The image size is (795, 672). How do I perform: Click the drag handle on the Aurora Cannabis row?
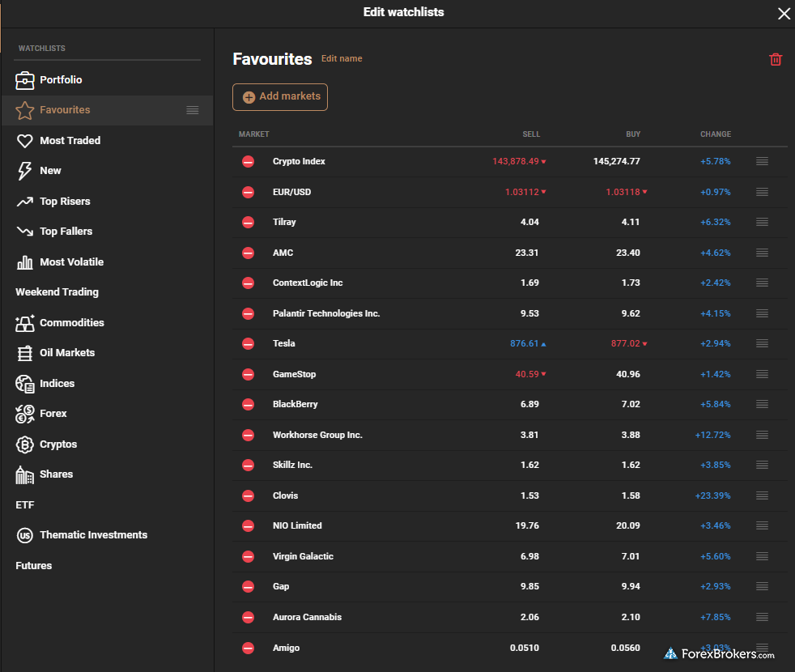(762, 617)
